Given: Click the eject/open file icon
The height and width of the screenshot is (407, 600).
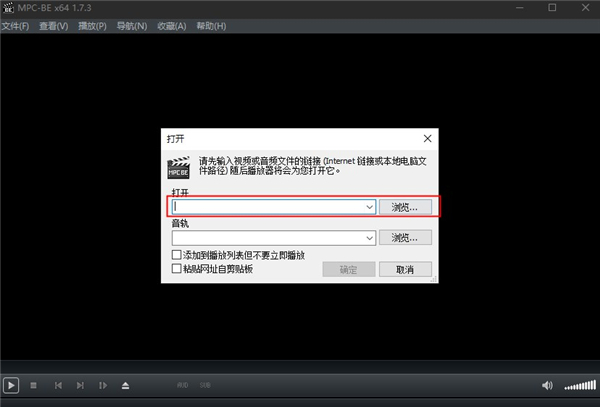Looking at the screenshot, I should 126,385.
